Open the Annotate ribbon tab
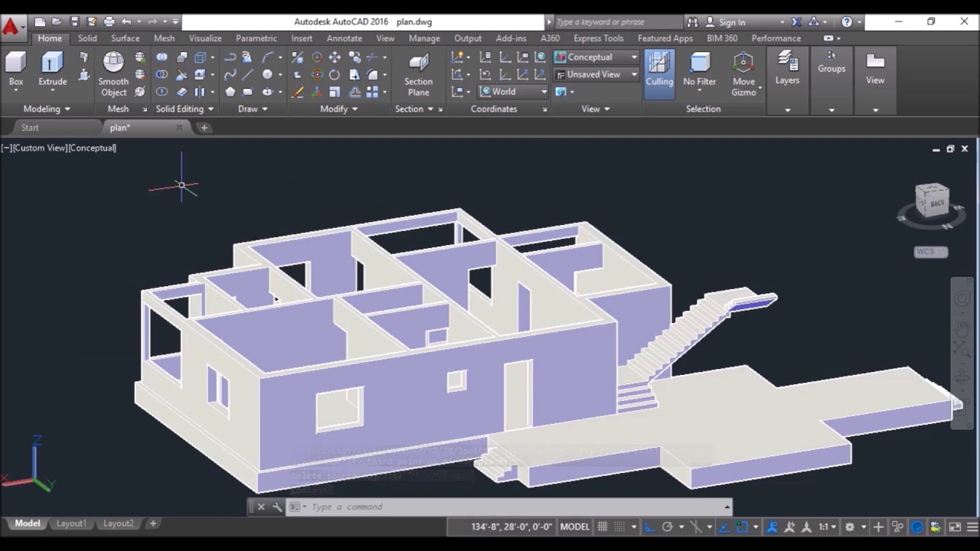980x551 pixels. pyautogui.click(x=345, y=38)
